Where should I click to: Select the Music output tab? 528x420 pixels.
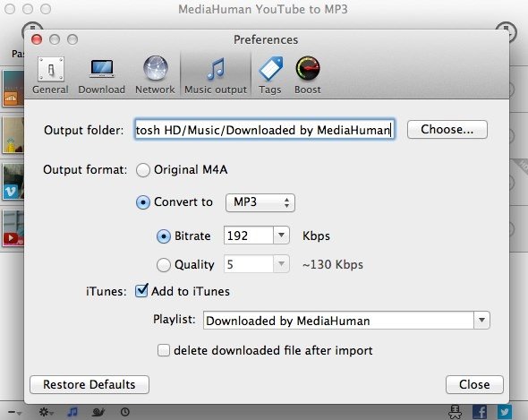pos(216,75)
